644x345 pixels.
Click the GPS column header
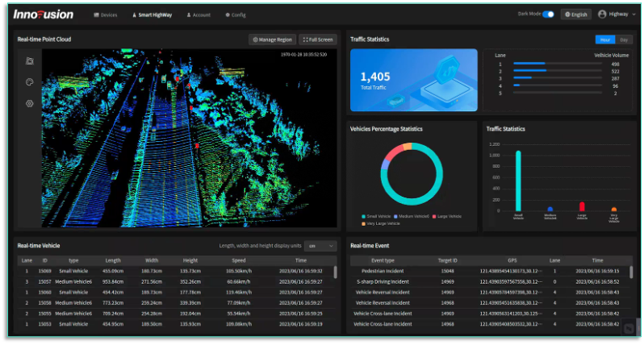coord(512,260)
